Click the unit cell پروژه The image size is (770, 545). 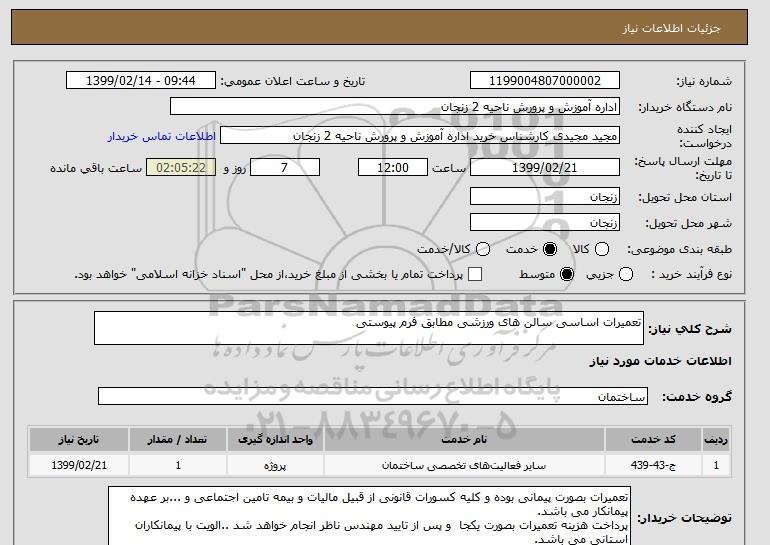[x=275, y=465]
